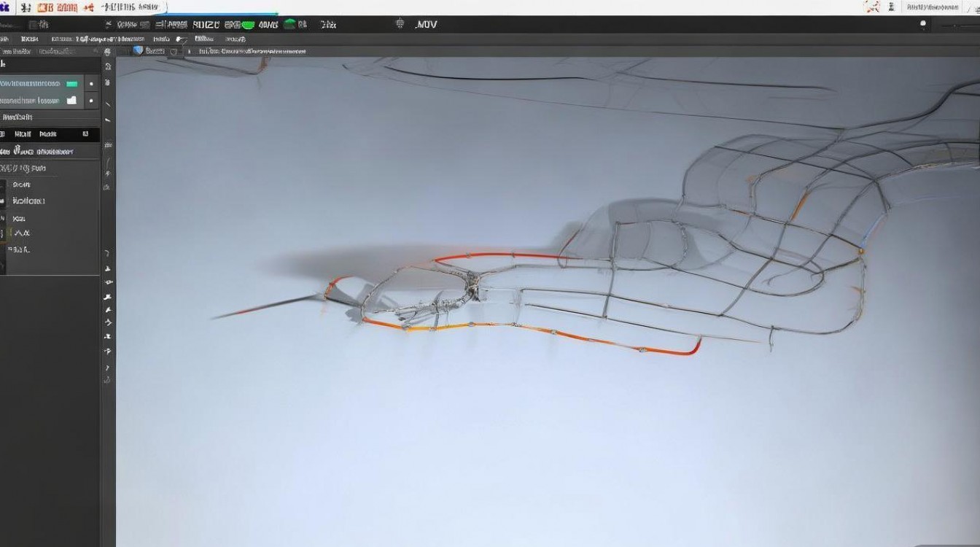The height and width of the screenshot is (547, 980).
Task: Click the white swatch in the second panel row
Action: (x=71, y=101)
